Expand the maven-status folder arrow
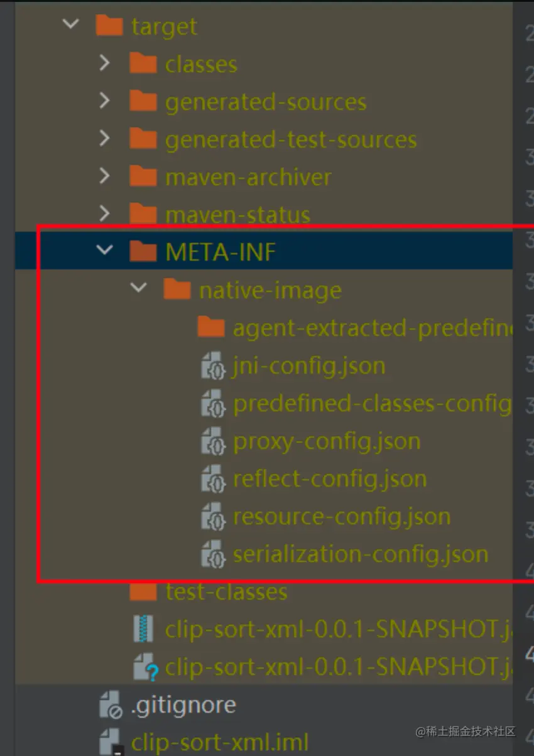Screen dimensions: 534x756 pyautogui.click(x=105, y=213)
